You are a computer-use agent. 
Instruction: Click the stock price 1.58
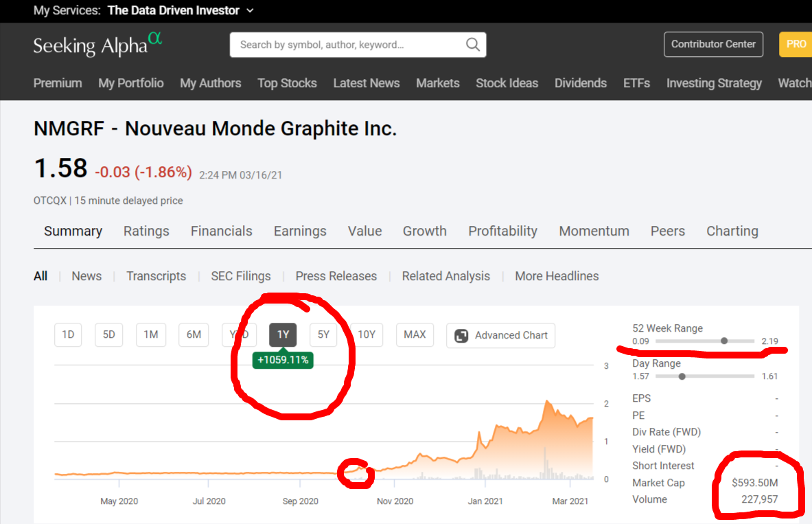tap(60, 168)
